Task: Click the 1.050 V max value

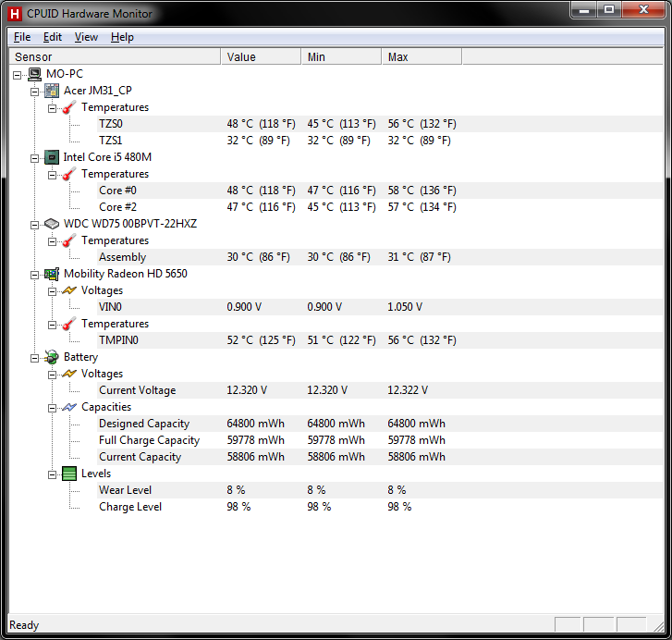Action: (x=405, y=307)
